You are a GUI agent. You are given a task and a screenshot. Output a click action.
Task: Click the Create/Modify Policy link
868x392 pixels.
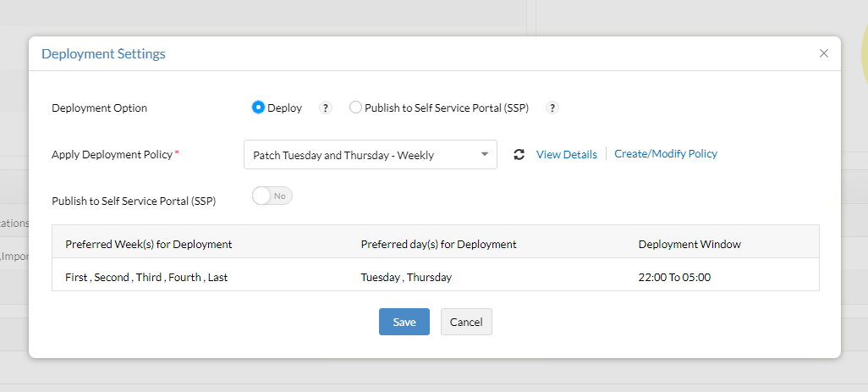tap(665, 154)
